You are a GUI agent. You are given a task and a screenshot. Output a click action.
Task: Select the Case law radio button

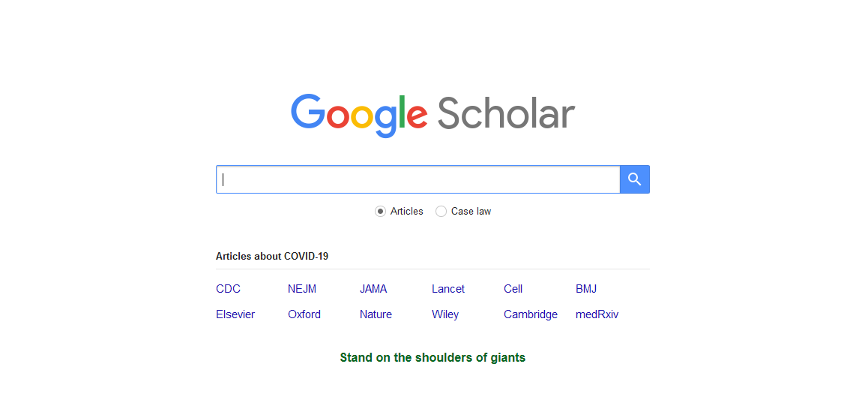click(441, 212)
